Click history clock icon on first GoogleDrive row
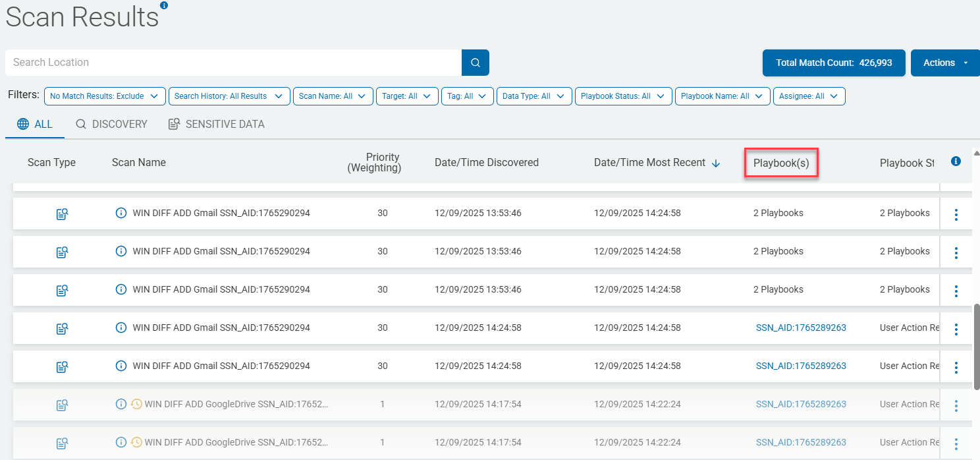 pyautogui.click(x=137, y=404)
